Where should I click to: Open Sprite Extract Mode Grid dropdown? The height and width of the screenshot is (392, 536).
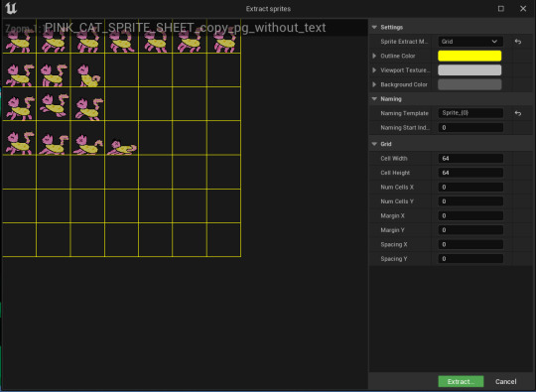tap(470, 42)
